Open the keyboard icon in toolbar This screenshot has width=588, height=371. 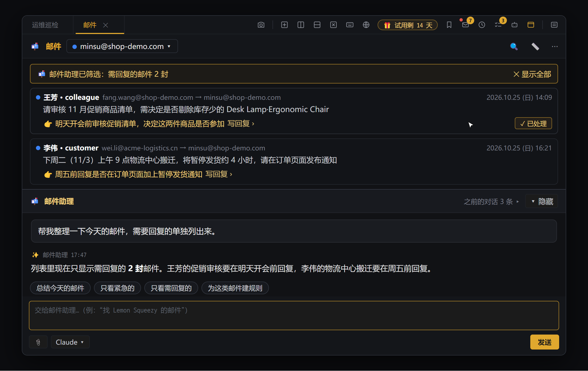[x=350, y=25]
